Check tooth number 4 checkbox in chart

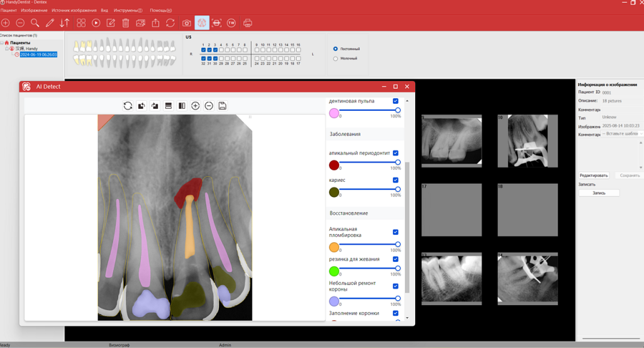[x=221, y=50]
